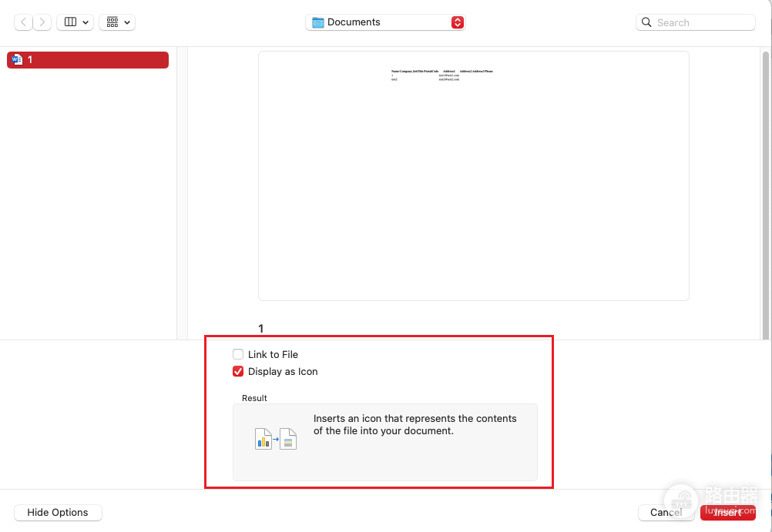The image size is (772, 532).
Task: Click the Display as Icon label
Action: (x=283, y=372)
